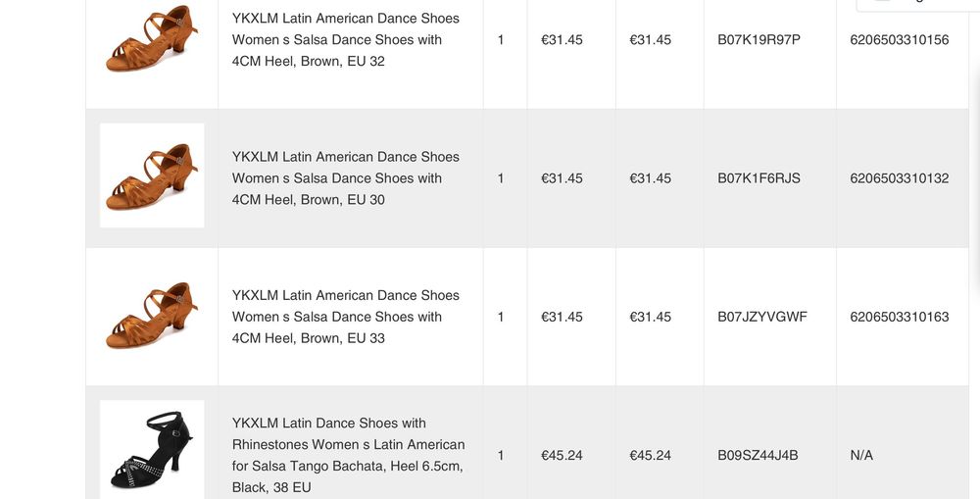Click the brown EU 32 shoe thumbnail
Image resolution: width=980 pixels, height=499 pixels.
152,39
